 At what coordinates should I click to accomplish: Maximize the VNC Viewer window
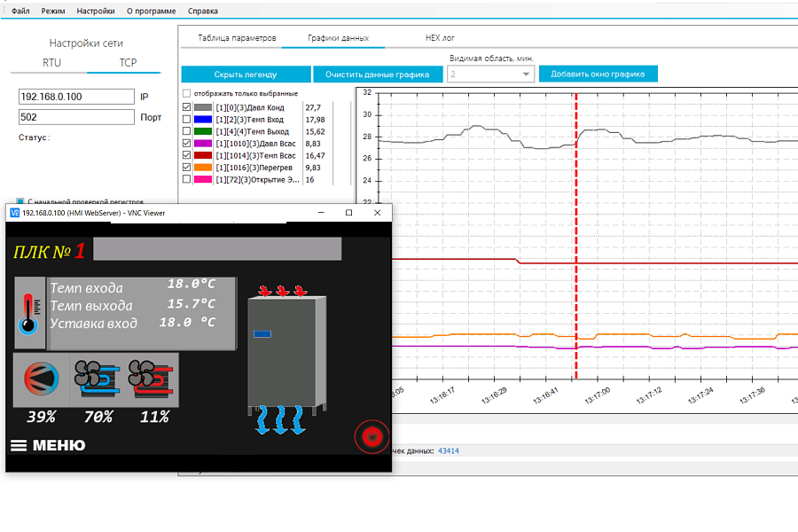pos(348,213)
